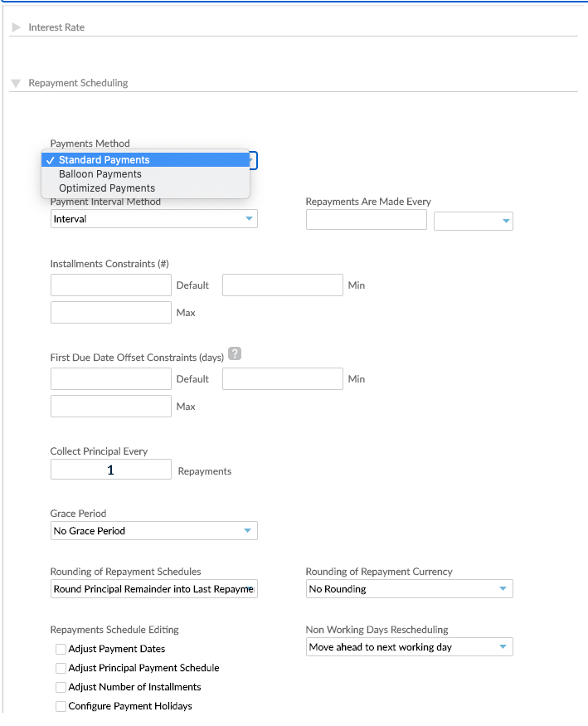Expand the Interest Rate section
The image size is (588, 726).
(16, 27)
